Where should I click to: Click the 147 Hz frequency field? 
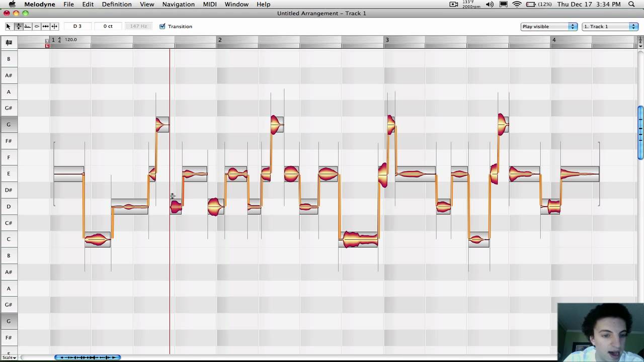click(139, 26)
